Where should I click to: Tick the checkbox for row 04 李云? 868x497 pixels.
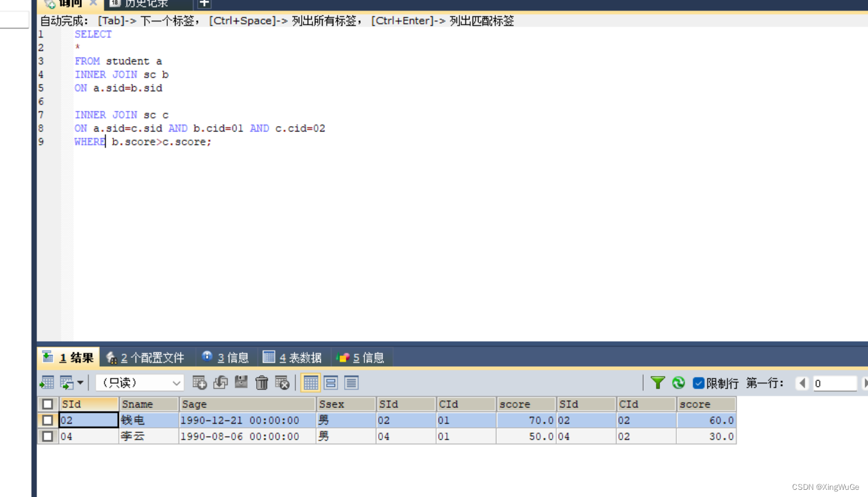[x=48, y=437]
